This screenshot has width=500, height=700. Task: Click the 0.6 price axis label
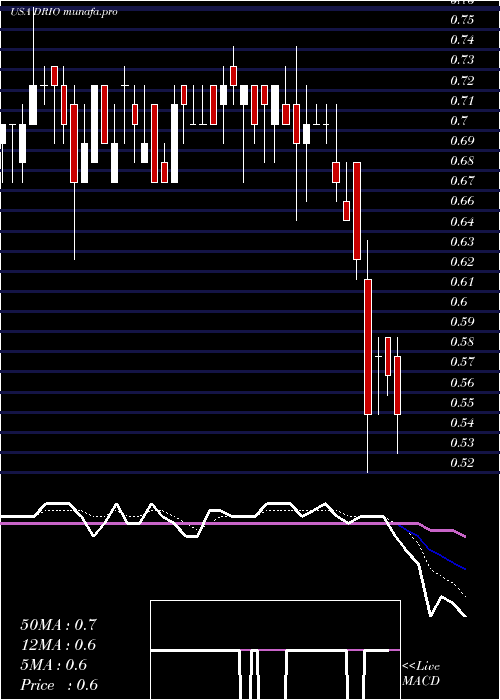coord(459,302)
